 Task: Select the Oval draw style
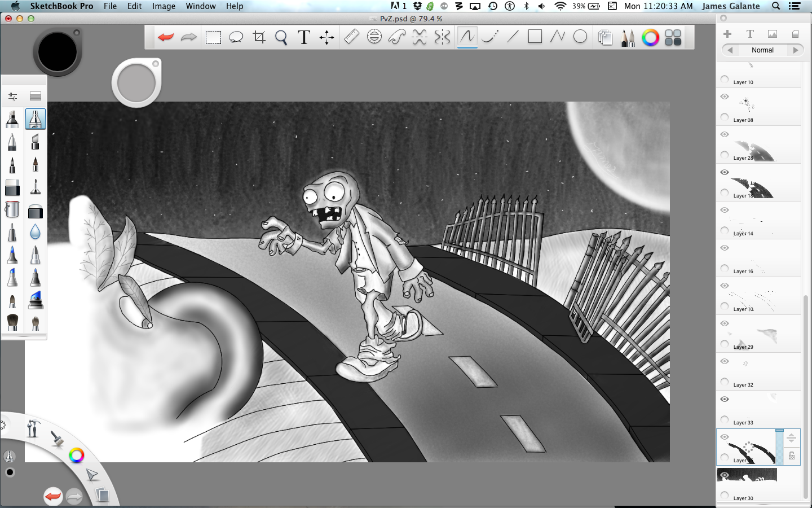(x=580, y=37)
